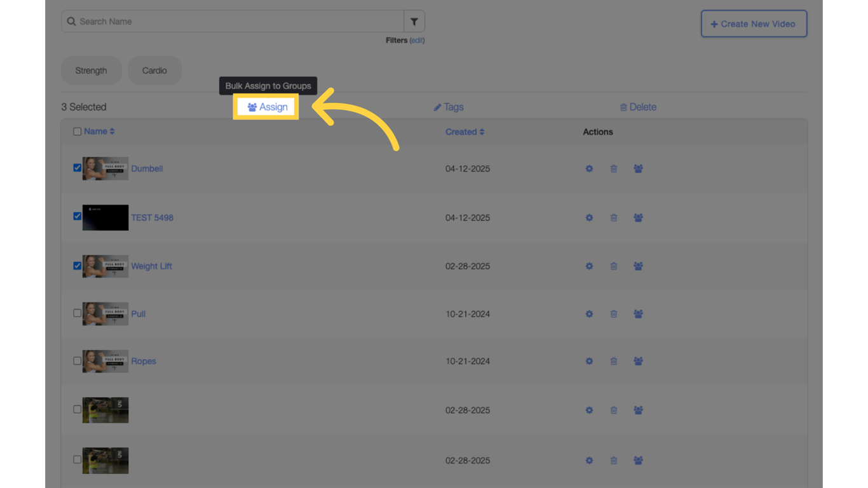Click the group assign icon on TEST 5498

(x=638, y=217)
